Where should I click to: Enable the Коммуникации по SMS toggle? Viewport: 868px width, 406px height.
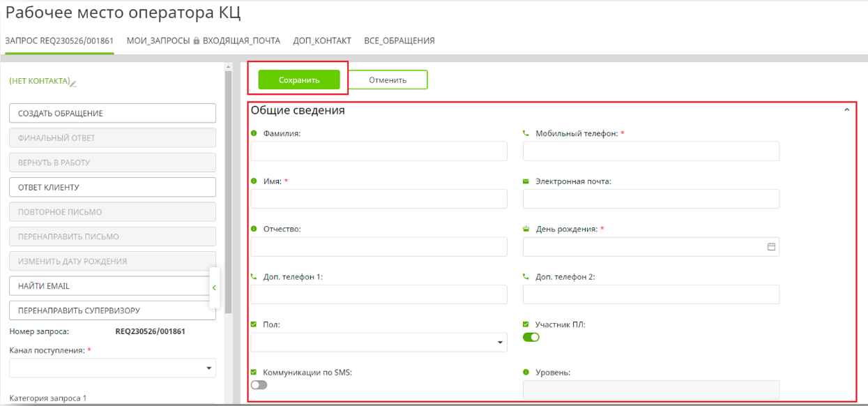[259, 385]
